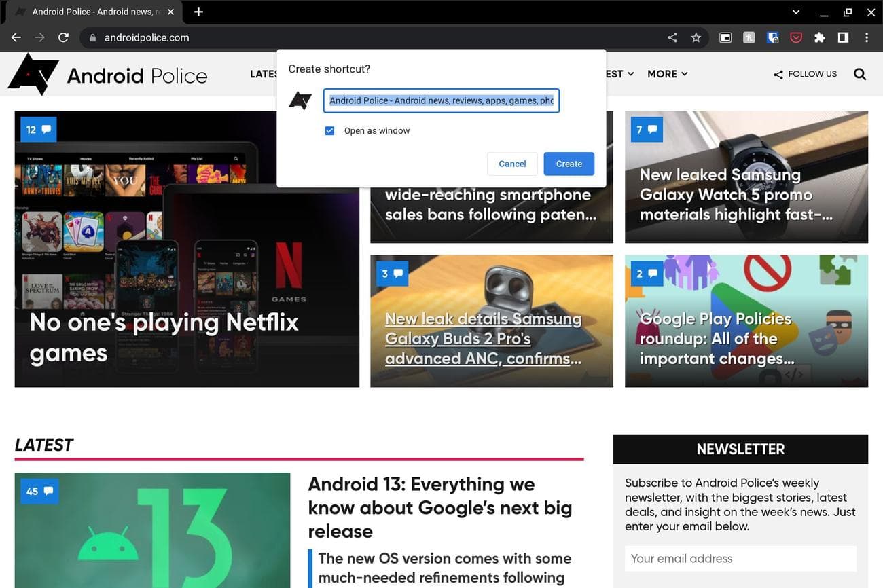Open FOLLOW US menu in site header
The height and width of the screenshot is (588, 883).
(x=805, y=74)
